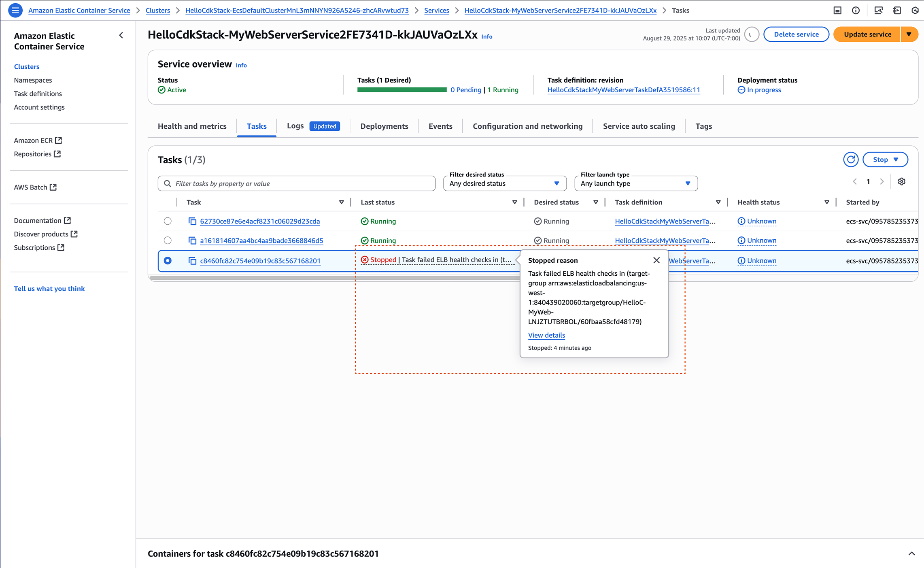Open the Tags tab
Viewport: 924px width, 568px height.
[x=703, y=126]
